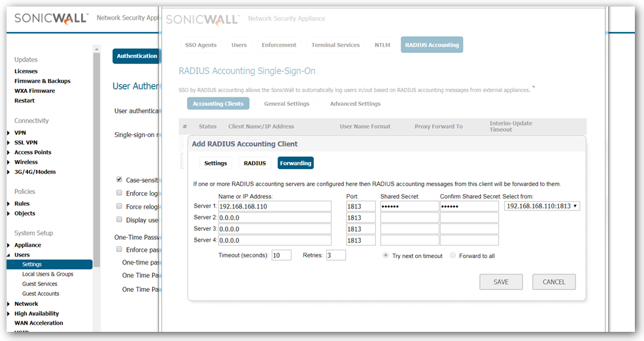Screen dimensions: 644x341
Task: Click the Server 1 IP address field
Action: pyautogui.click(x=275, y=206)
